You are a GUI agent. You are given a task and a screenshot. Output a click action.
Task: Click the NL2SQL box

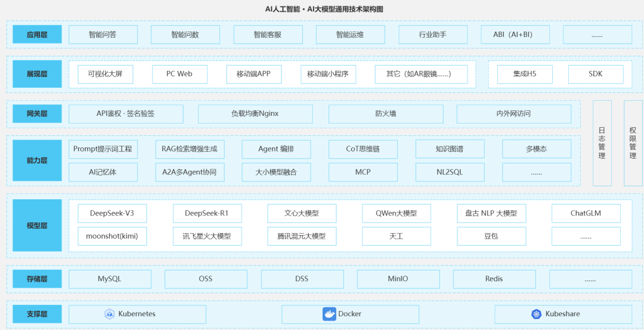click(450, 172)
